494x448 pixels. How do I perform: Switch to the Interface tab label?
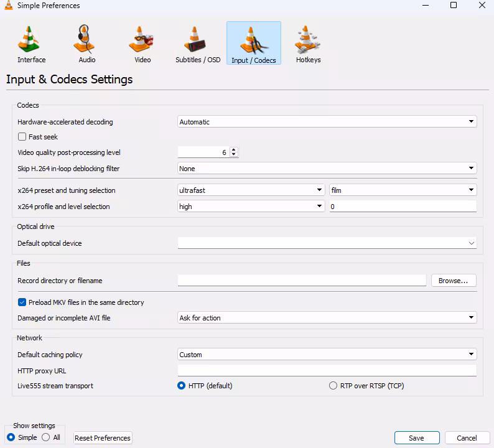(32, 60)
